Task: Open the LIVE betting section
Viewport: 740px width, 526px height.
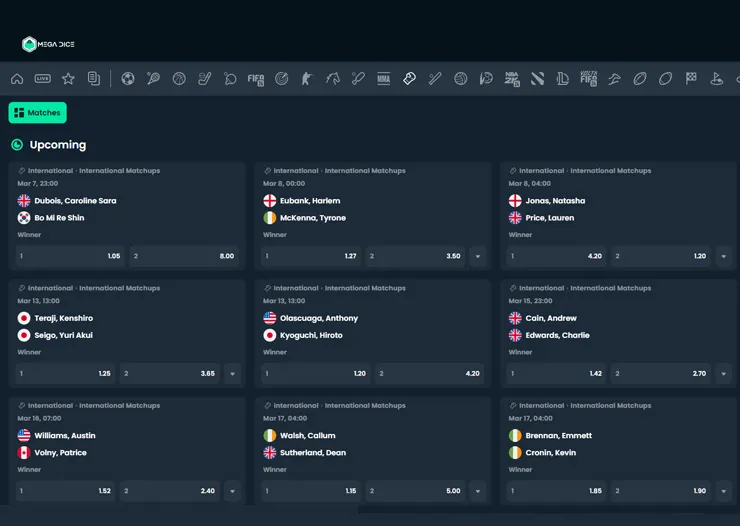Action: pyautogui.click(x=42, y=79)
